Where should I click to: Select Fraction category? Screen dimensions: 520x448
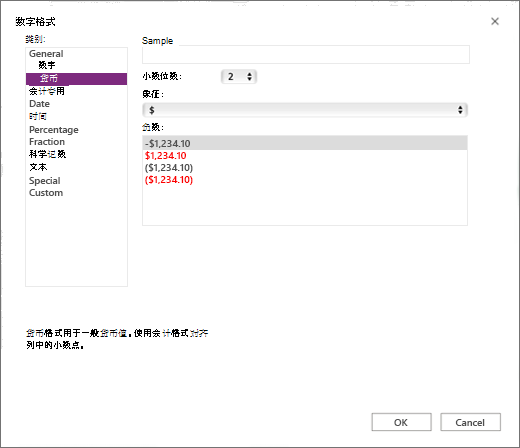point(47,142)
